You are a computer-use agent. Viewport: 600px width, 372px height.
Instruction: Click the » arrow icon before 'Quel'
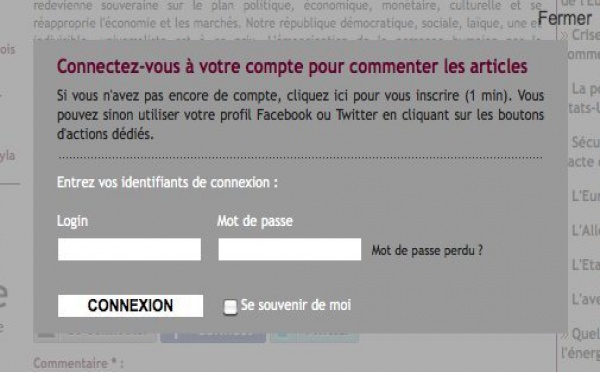pos(565,334)
